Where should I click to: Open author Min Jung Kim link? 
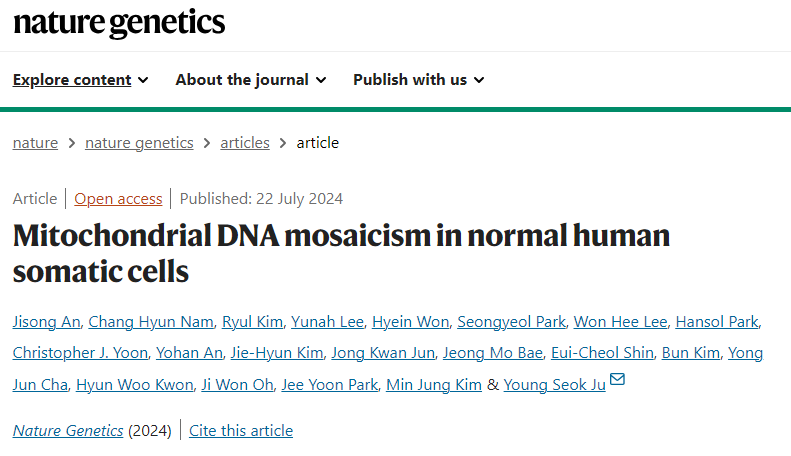pyautogui.click(x=434, y=385)
